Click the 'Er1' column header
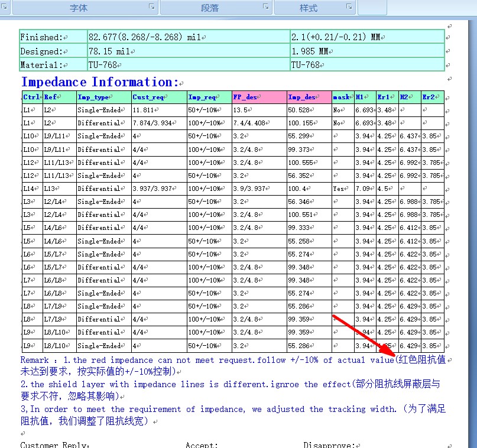The height and width of the screenshot is (448, 477). click(387, 97)
